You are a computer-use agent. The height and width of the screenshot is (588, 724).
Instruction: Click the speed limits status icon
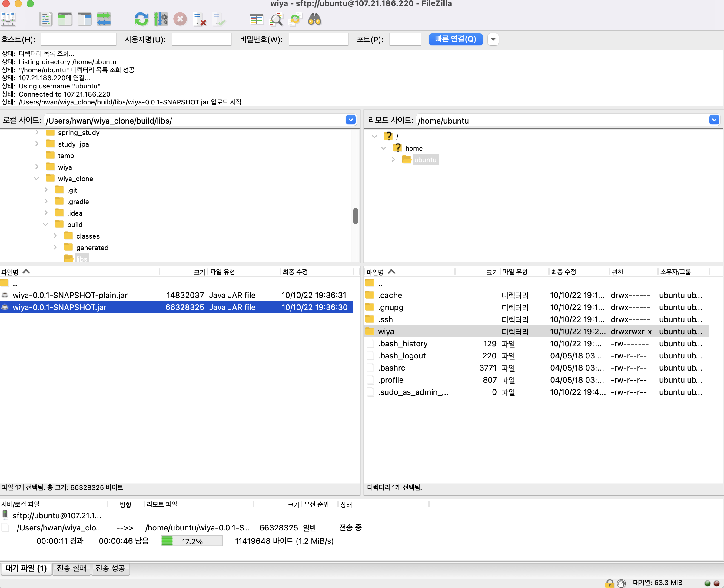(x=621, y=583)
